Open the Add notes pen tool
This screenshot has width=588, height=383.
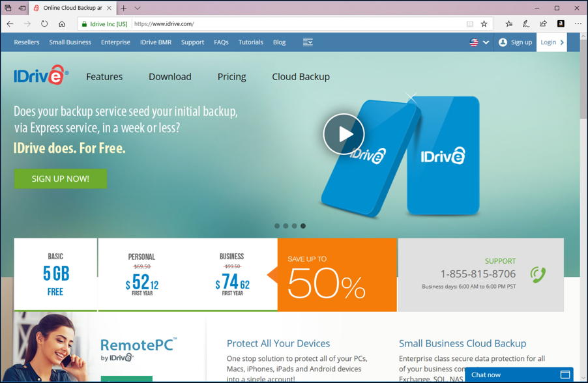pos(526,23)
